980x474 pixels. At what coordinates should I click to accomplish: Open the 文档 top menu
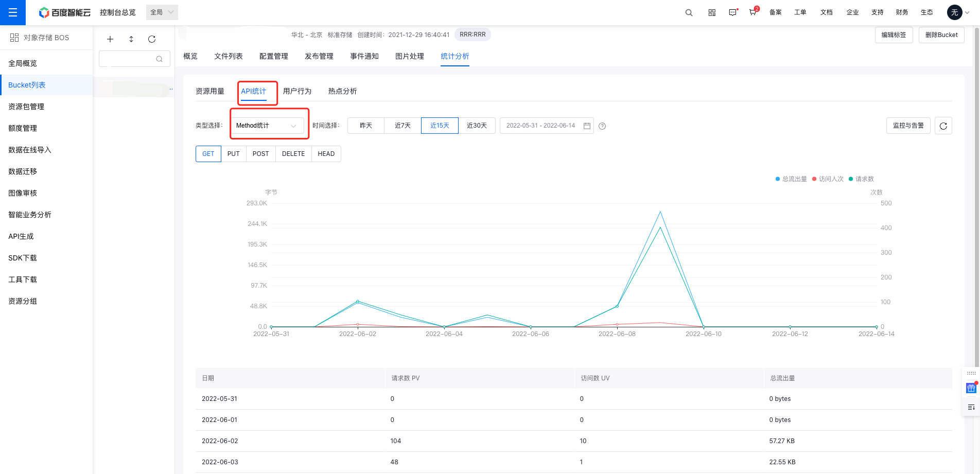[x=827, y=12]
